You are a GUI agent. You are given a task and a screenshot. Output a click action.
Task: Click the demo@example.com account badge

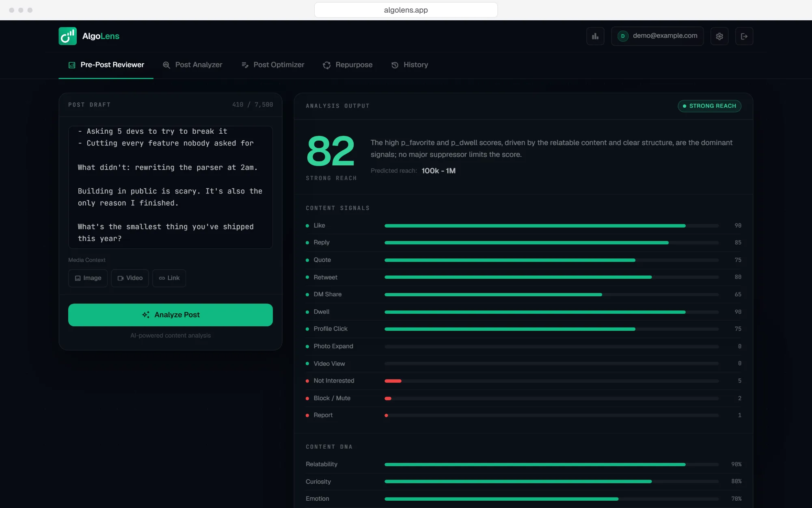[657, 36]
